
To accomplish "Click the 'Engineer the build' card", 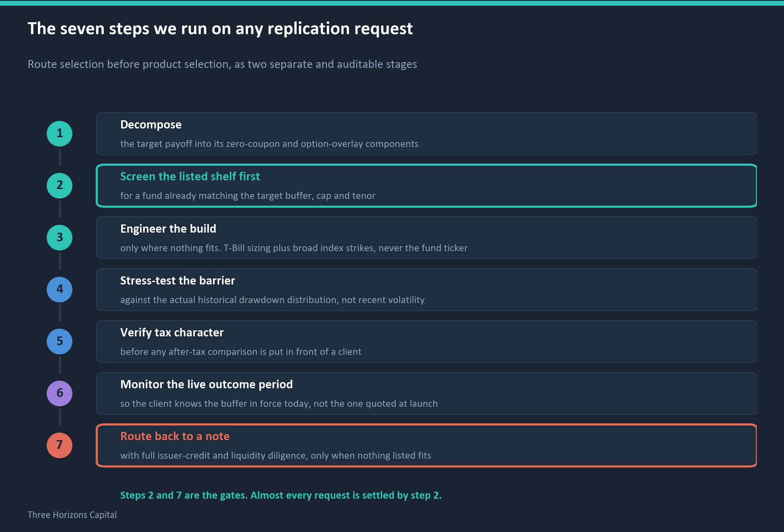I will pyautogui.click(x=426, y=238).
